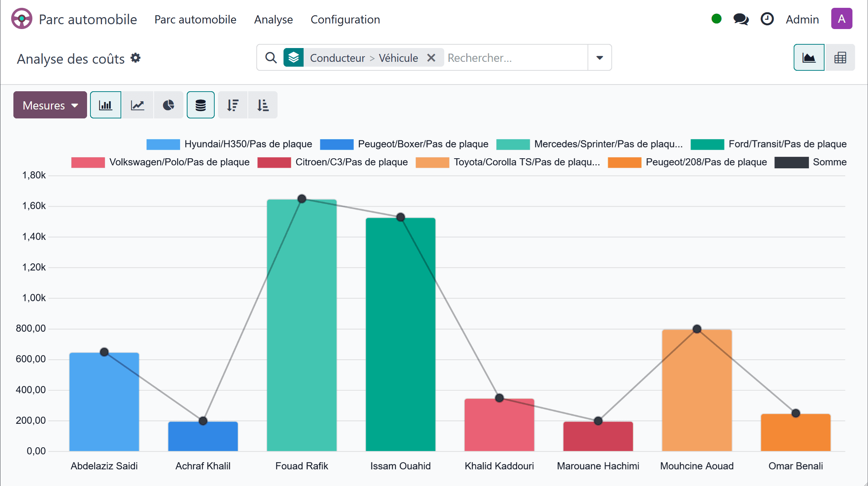This screenshot has width=868, height=486.
Task: Sort chart in ascending order
Action: 263,105
